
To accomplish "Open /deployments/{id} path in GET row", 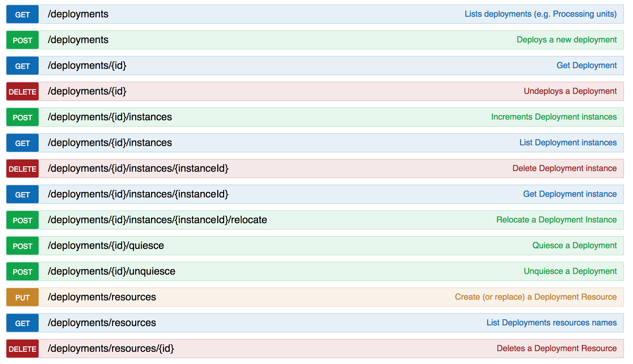I will tap(87, 66).
